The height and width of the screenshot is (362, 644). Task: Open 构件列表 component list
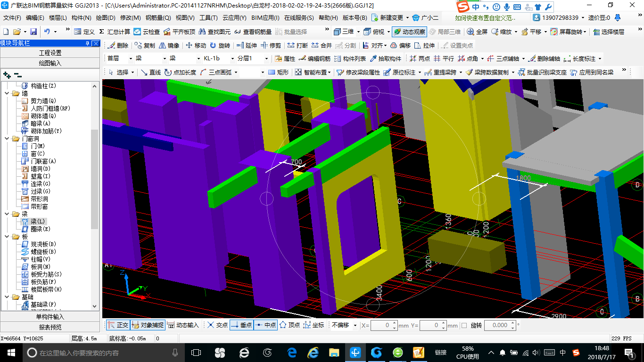[x=350, y=58]
